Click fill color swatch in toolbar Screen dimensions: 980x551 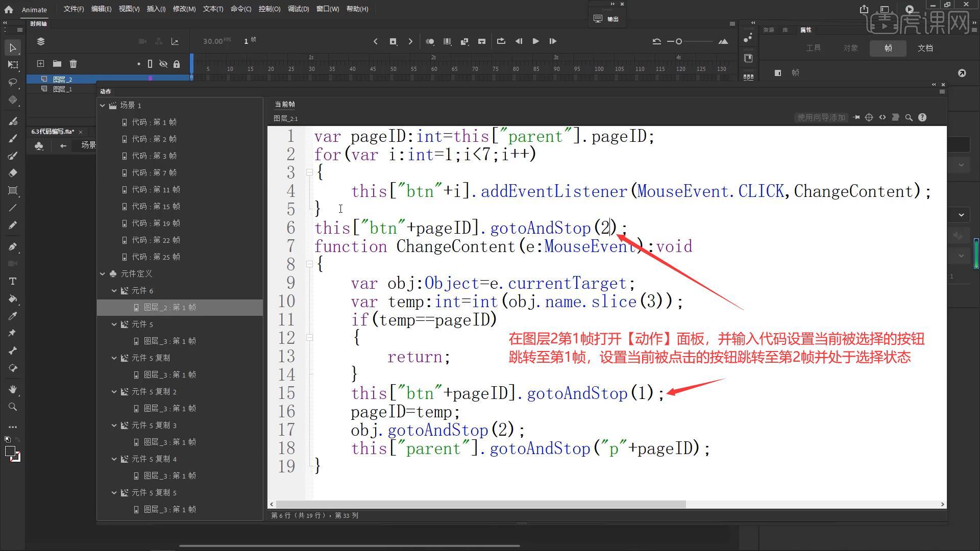10,452
